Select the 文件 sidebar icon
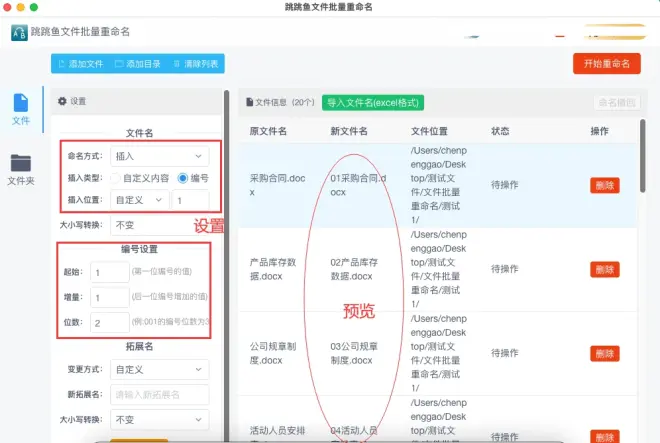The width and height of the screenshot is (660, 443). [x=21, y=109]
